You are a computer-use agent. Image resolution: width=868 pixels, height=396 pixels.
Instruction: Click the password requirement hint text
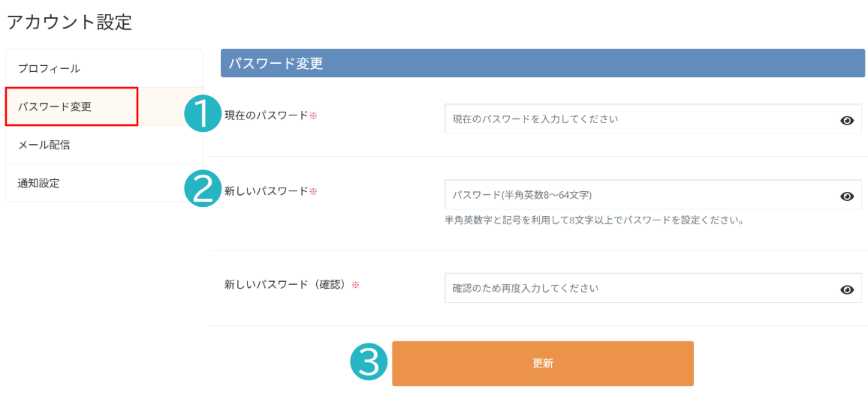(593, 220)
